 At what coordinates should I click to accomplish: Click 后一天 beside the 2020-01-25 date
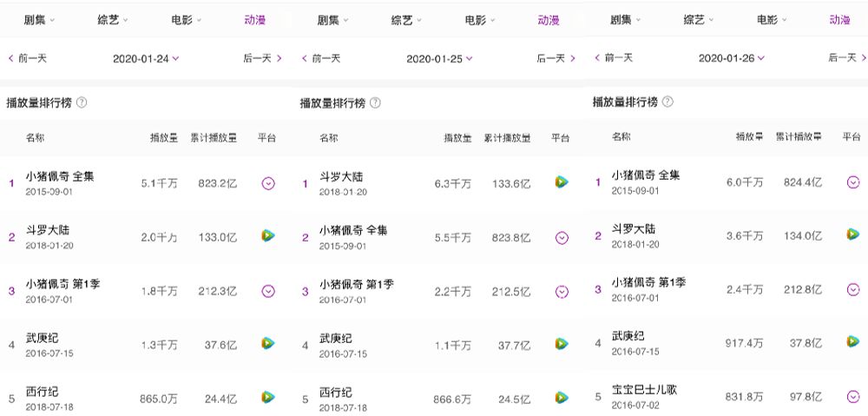click(556, 59)
